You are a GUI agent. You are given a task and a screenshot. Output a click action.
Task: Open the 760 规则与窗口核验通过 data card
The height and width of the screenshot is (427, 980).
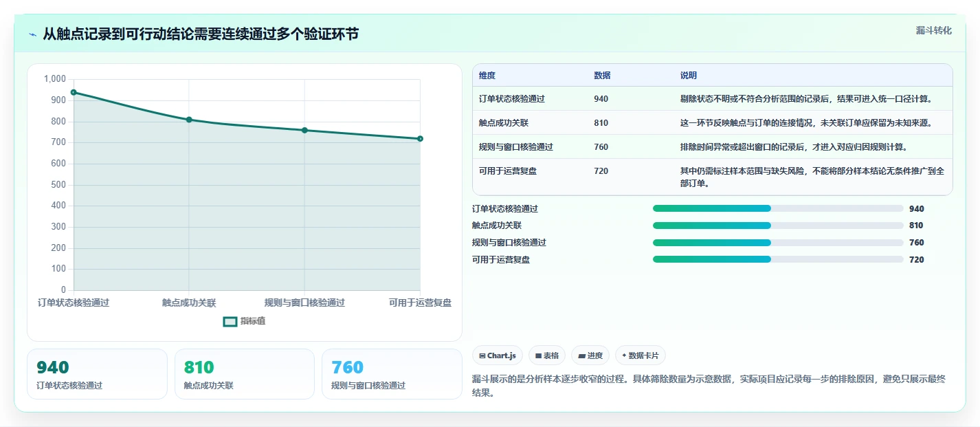(x=392, y=374)
